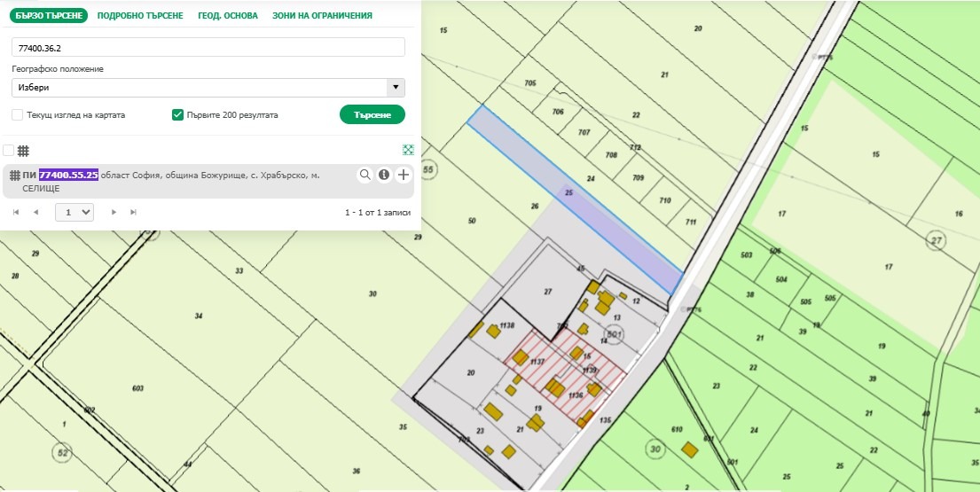Image resolution: width=980 pixels, height=492 pixels.
Task: Switch to 'Подробно търсене' tab
Action: pyautogui.click(x=140, y=16)
